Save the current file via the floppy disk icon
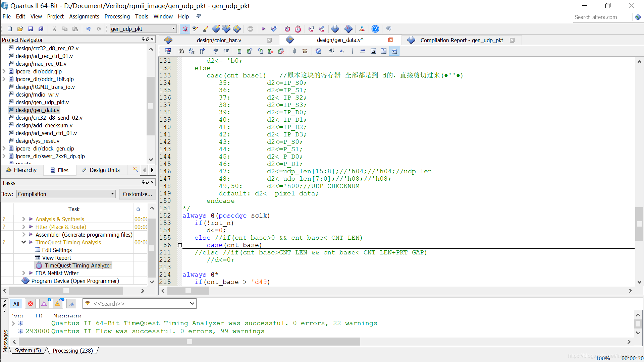Viewport: 644px width, 362px height. click(x=31, y=29)
